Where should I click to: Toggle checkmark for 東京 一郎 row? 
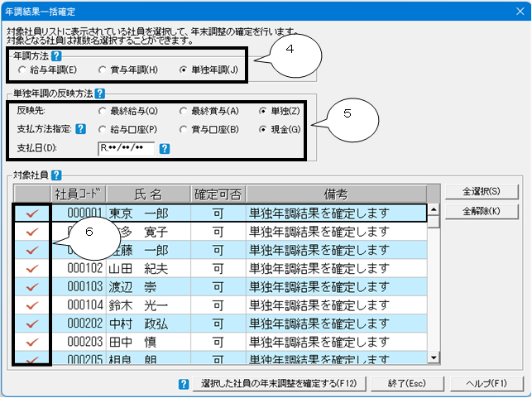click(32, 213)
